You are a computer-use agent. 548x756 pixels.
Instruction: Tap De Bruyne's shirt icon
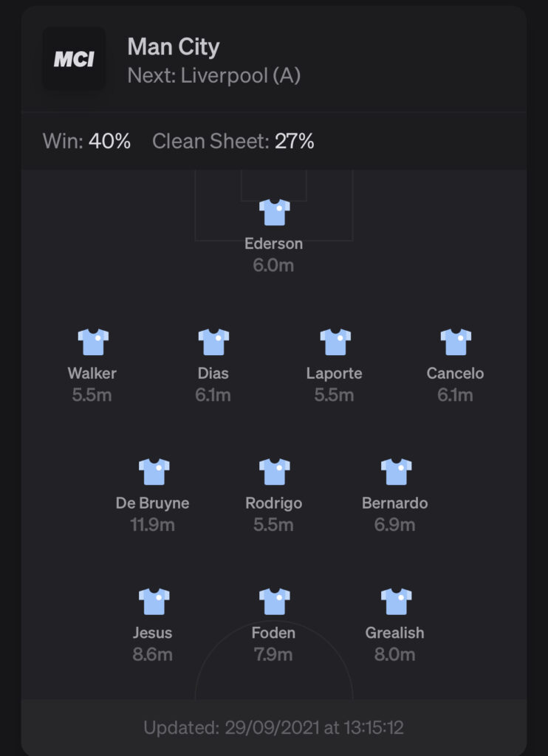[154, 472]
